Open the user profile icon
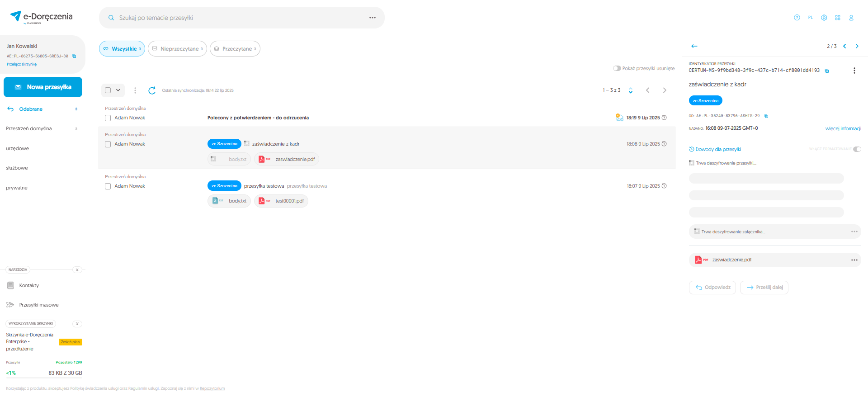This screenshot has height=397, width=868. click(x=851, y=18)
